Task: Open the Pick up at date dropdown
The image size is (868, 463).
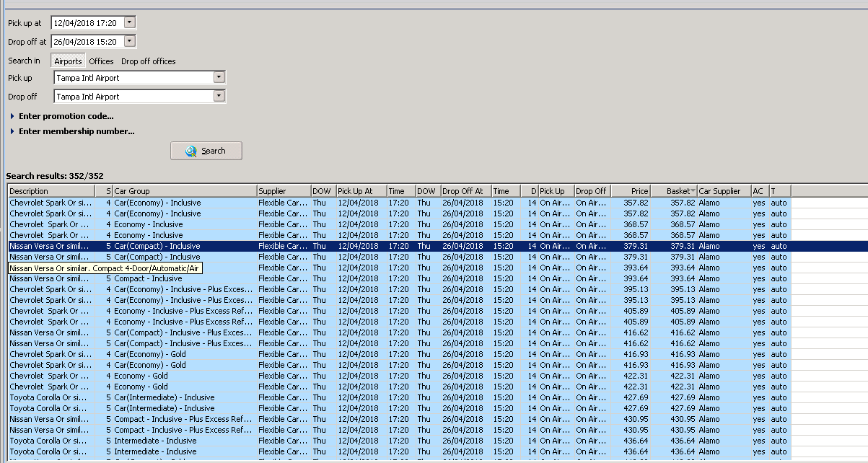Action: click(x=129, y=22)
